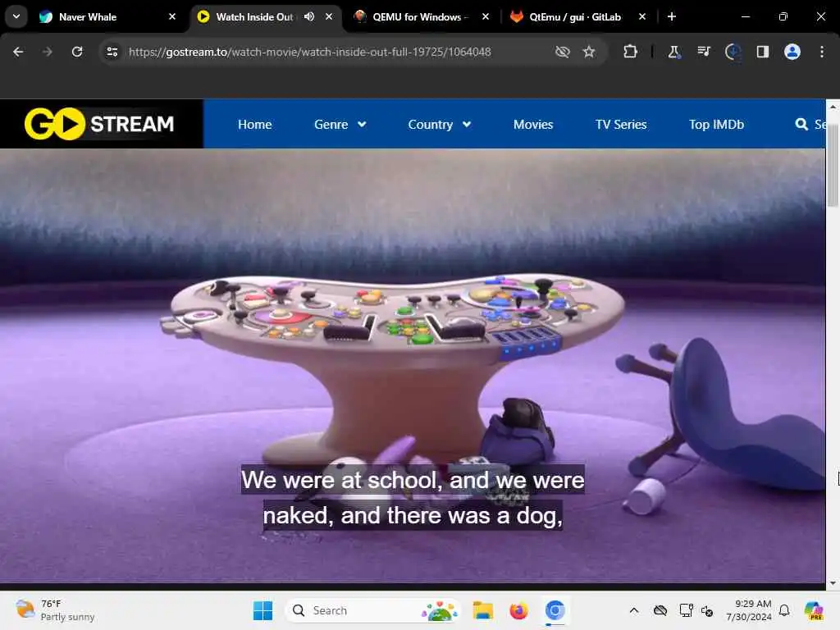Click the scrollbar down arrow
The width and height of the screenshot is (840, 630).
(x=833, y=583)
